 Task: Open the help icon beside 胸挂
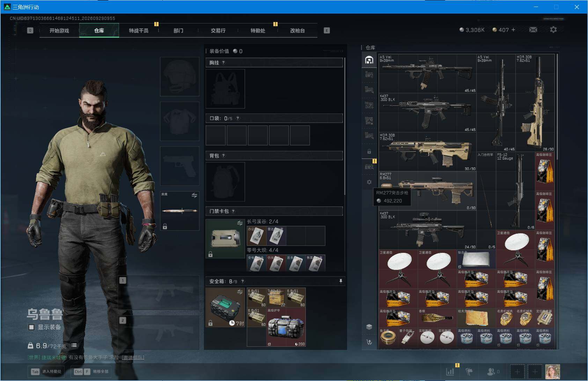(223, 63)
